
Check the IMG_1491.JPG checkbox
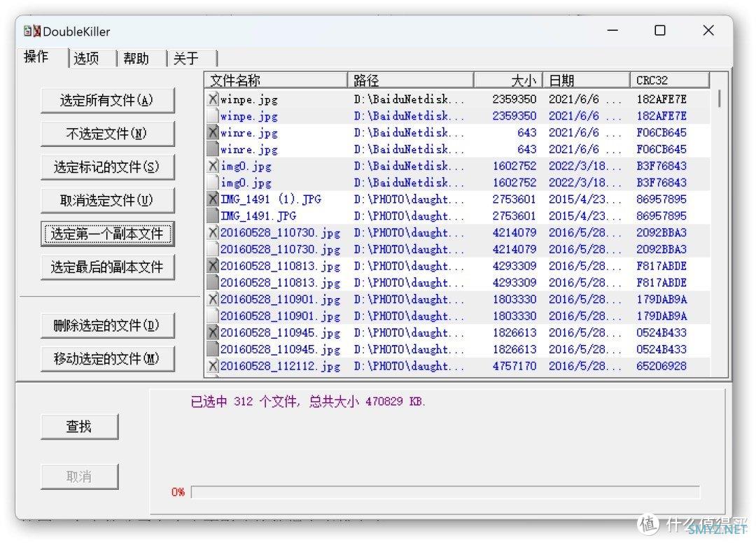click(x=213, y=216)
